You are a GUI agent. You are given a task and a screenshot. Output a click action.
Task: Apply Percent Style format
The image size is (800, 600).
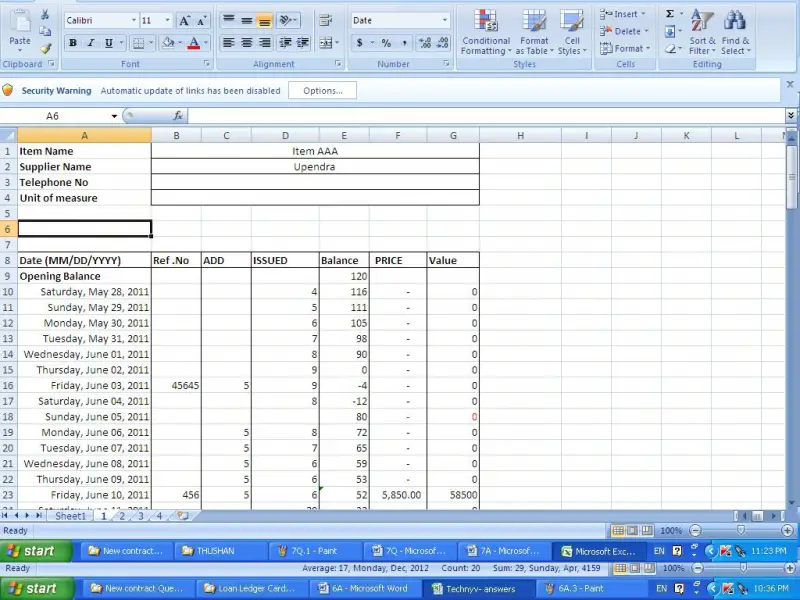tap(386, 43)
